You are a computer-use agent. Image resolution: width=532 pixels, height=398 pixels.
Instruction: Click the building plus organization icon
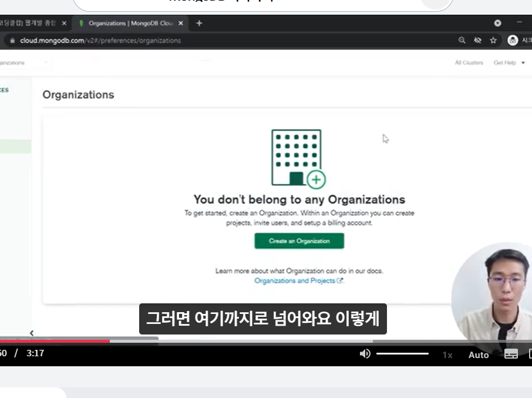pos(298,159)
